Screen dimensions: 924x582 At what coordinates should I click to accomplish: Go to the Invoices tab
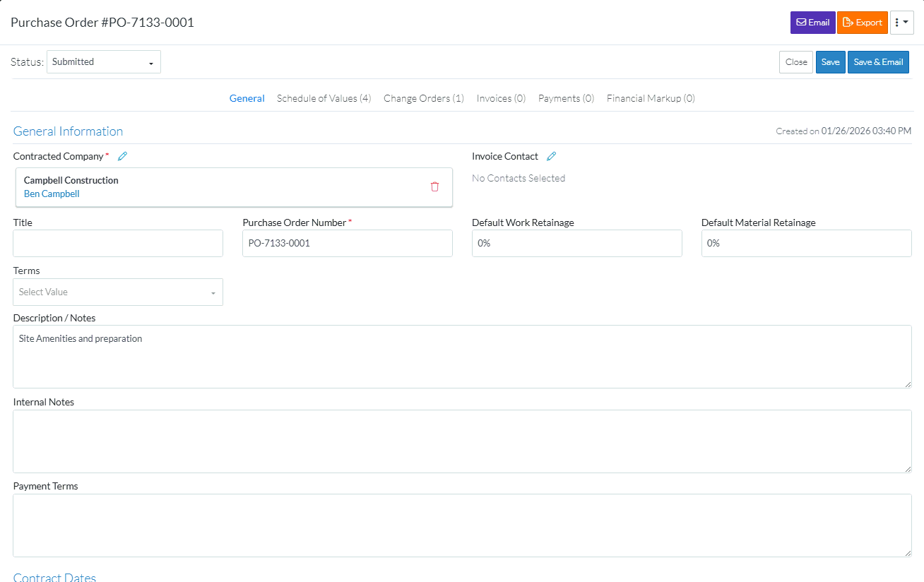(x=501, y=98)
